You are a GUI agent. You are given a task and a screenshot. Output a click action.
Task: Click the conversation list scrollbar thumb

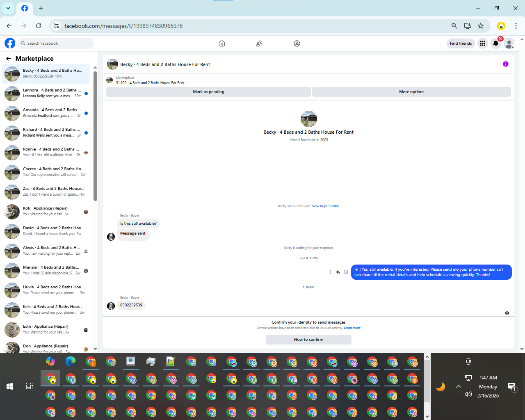96,136
